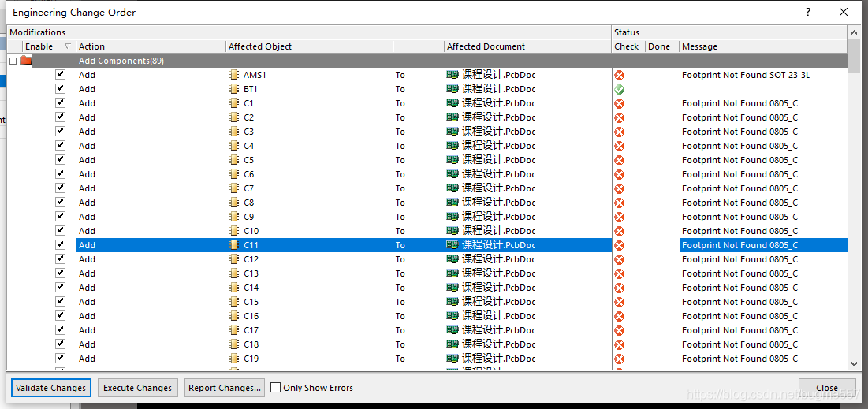868x409 pixels.
Task: Click the Check column header
Action: (629, 46)
